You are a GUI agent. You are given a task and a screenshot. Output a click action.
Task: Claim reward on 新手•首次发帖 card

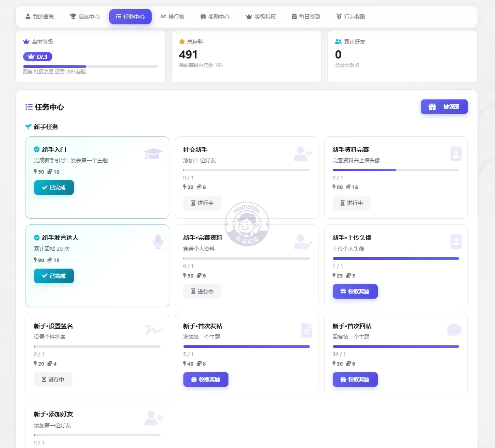tap(206, 379)
